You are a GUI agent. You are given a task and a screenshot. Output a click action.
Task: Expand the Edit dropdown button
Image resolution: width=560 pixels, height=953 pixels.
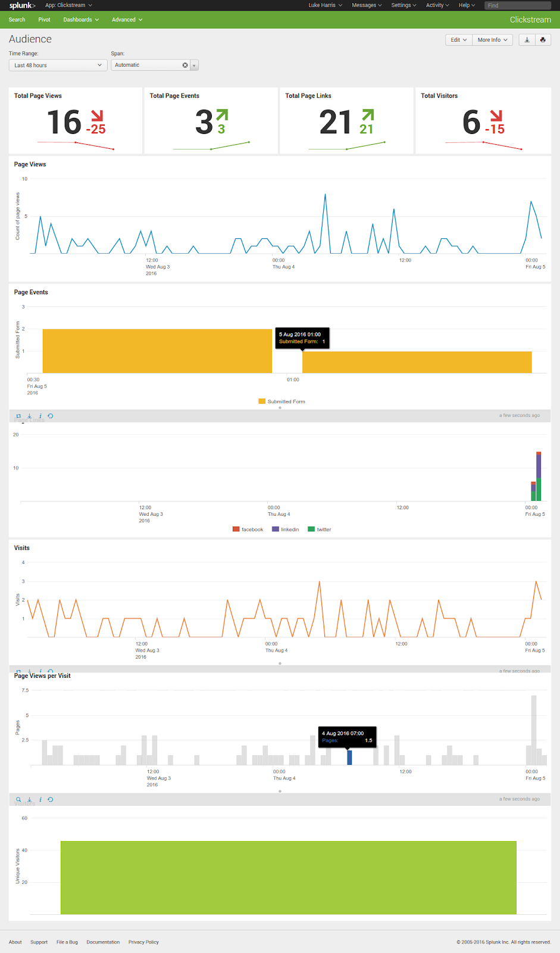458,40
